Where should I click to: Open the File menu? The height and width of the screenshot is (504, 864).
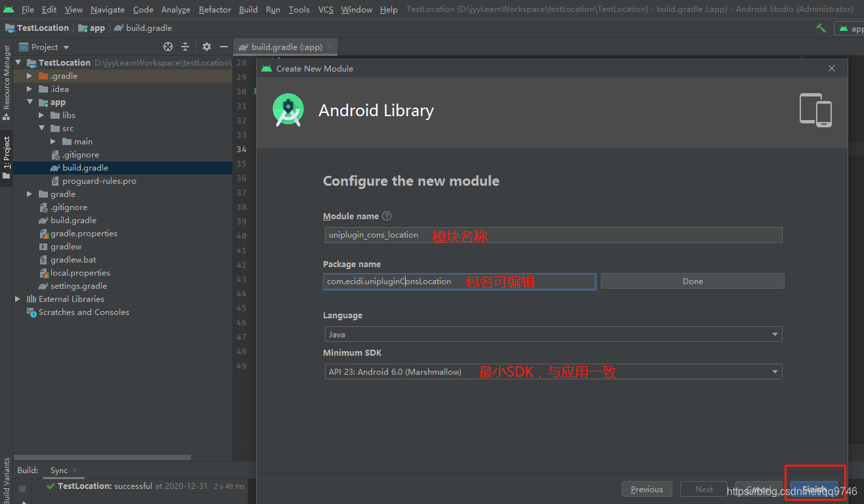point(28,9)
